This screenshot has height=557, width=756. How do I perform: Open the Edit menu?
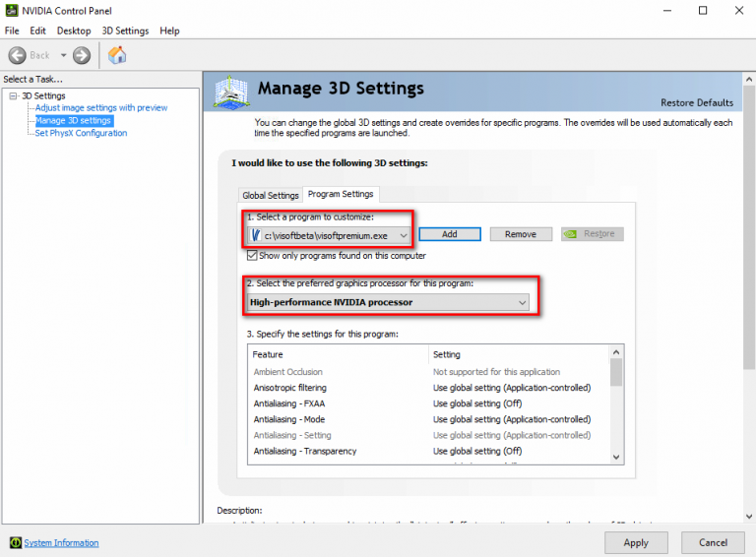[x=37, y=31]
